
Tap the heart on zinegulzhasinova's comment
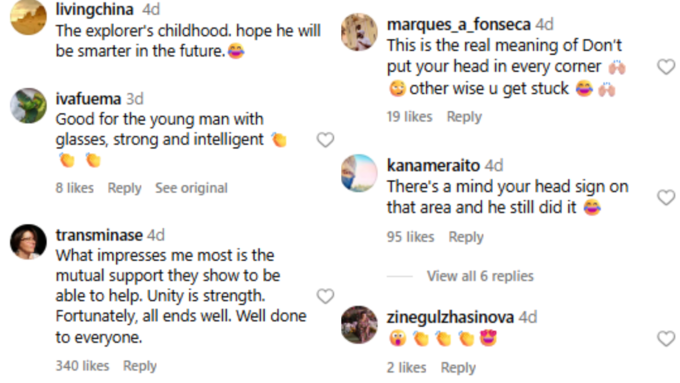[666, 338]
